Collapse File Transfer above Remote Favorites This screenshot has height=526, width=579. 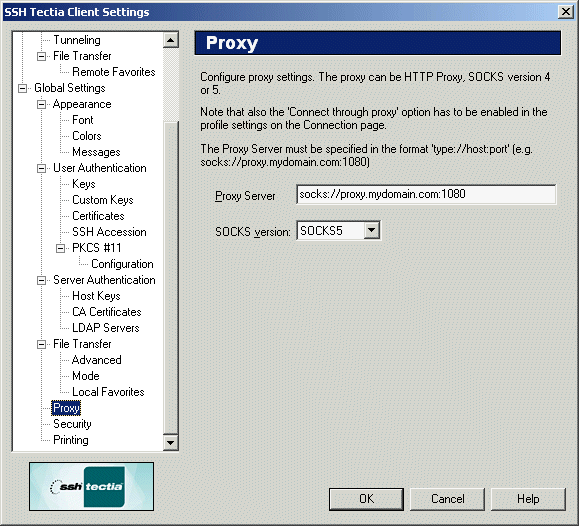[42, 57]
